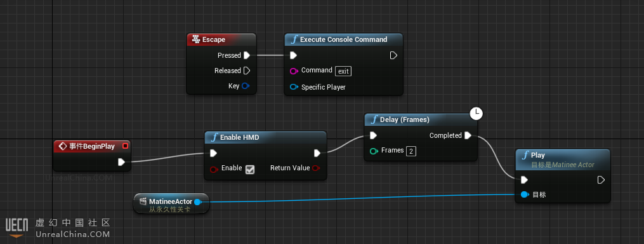Click the Escape node's Pressed exec pin
644x244 pixels.
(x=246, y=55)
